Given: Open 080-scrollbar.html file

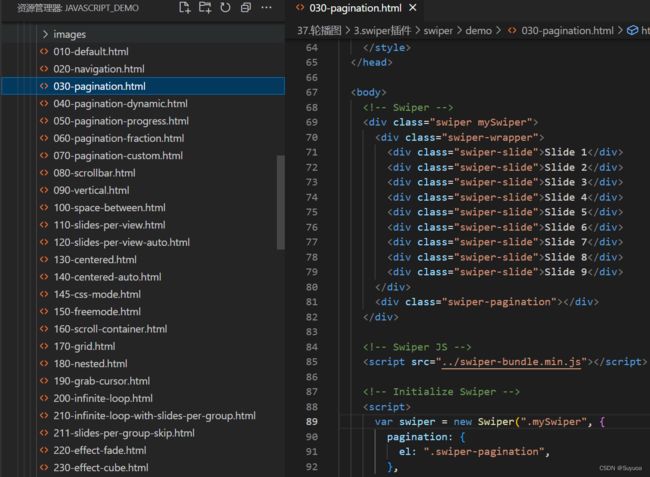Looking at the screenshot, I should [143, 173].
